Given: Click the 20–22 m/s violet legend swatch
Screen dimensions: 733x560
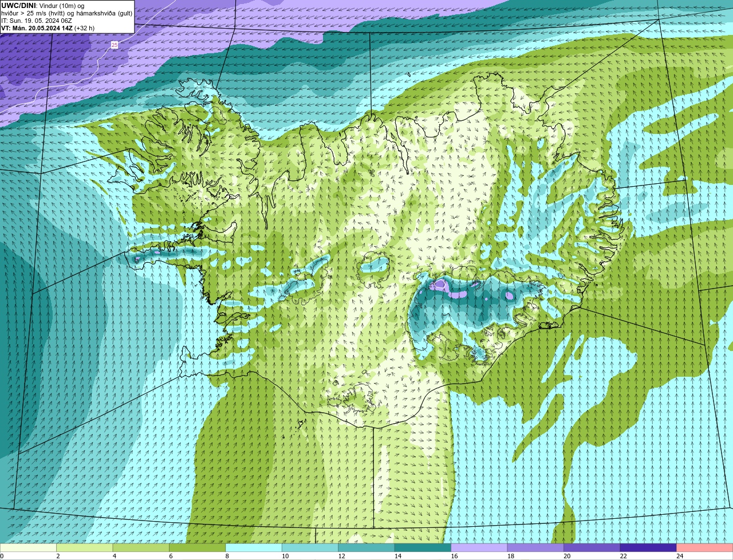Looking at the screenshot, I should click(x=592, y=547).
